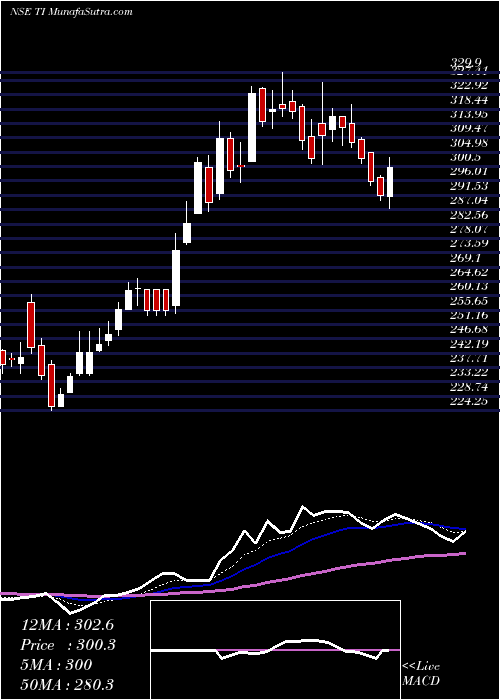Click the 269.1 price axis label
This screenshot has height=700, width=500.
[468, 258]
